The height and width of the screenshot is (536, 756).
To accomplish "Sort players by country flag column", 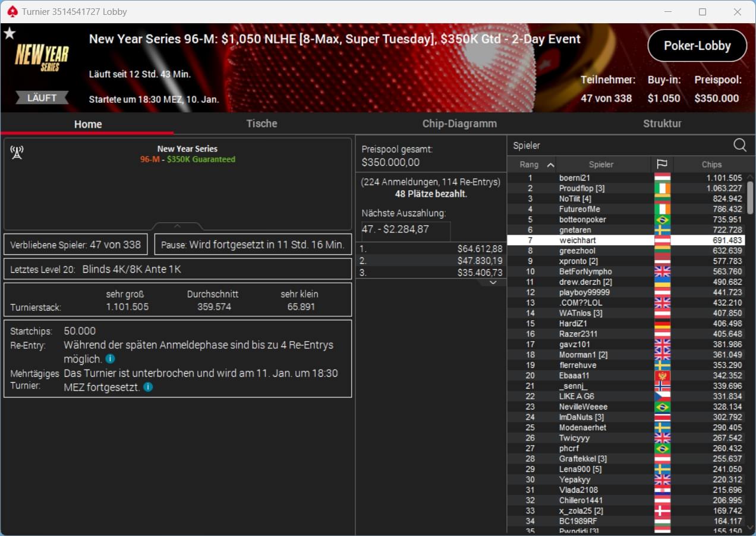I will 661,165.
